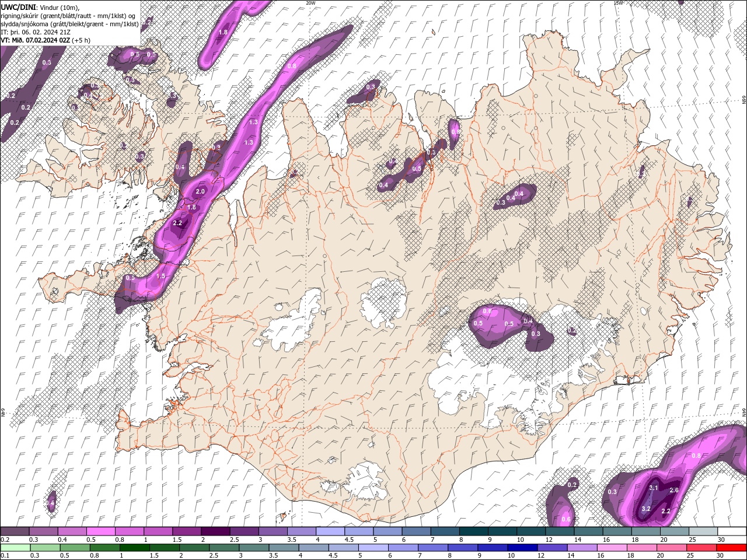The height and width of the screenshot is (560, 747).
Task: Select the 25–30 light grey snow swatch
Action: (x=704, y=531)
